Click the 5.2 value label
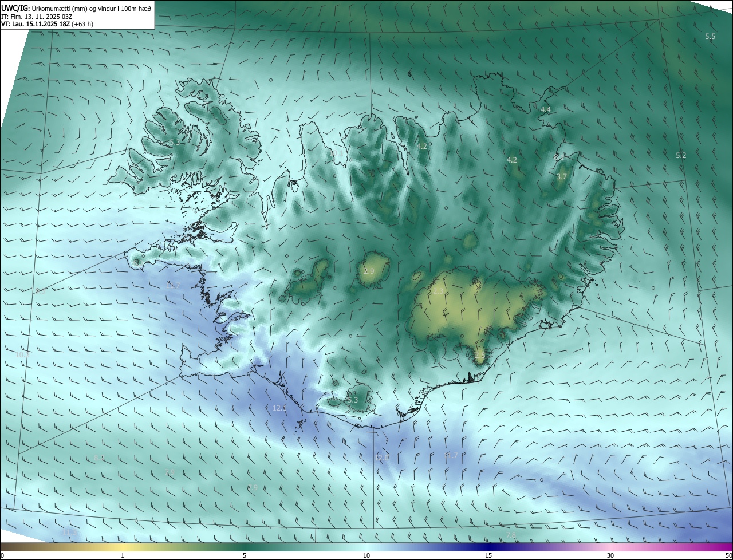Image resolution: width=733 pixels, height=560 pixels. pos(681,155)
